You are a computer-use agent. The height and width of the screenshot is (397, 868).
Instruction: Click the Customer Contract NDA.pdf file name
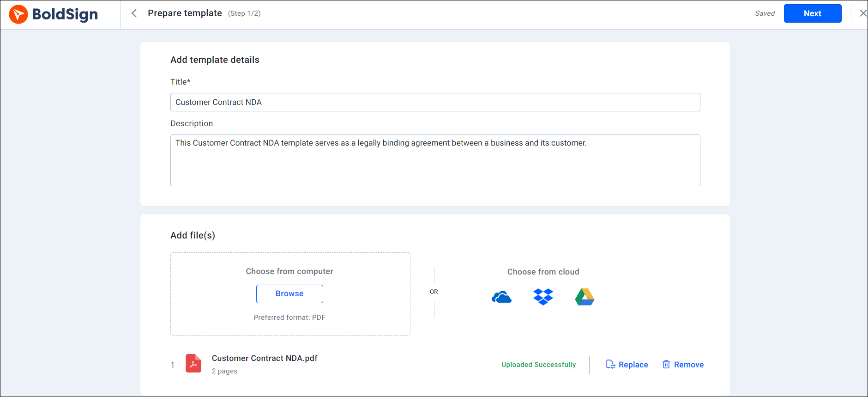coord(265,358)
